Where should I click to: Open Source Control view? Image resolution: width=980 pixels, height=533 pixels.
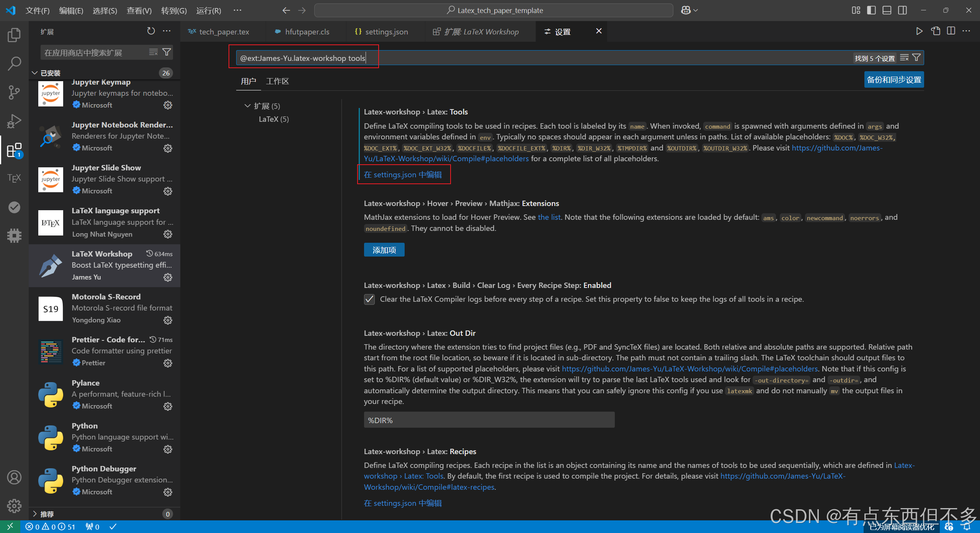[x=14, y=92]
